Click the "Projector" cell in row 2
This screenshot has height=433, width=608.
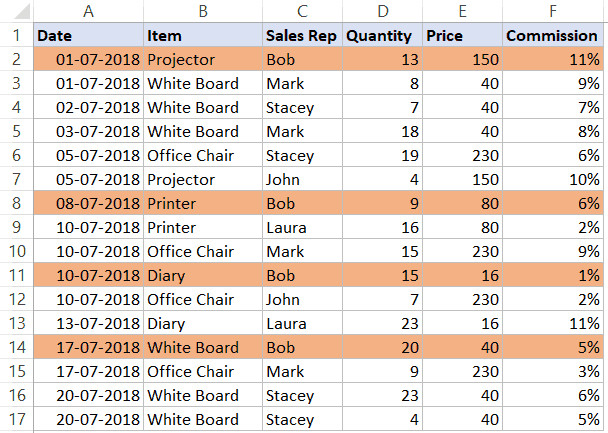pyautogui.click(x=202, y=60)
